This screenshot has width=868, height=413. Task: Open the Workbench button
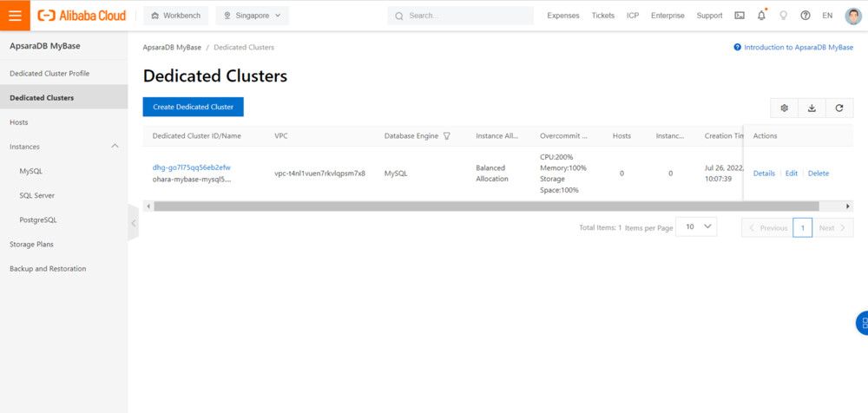pyautogui.click(x=175, y=16)
